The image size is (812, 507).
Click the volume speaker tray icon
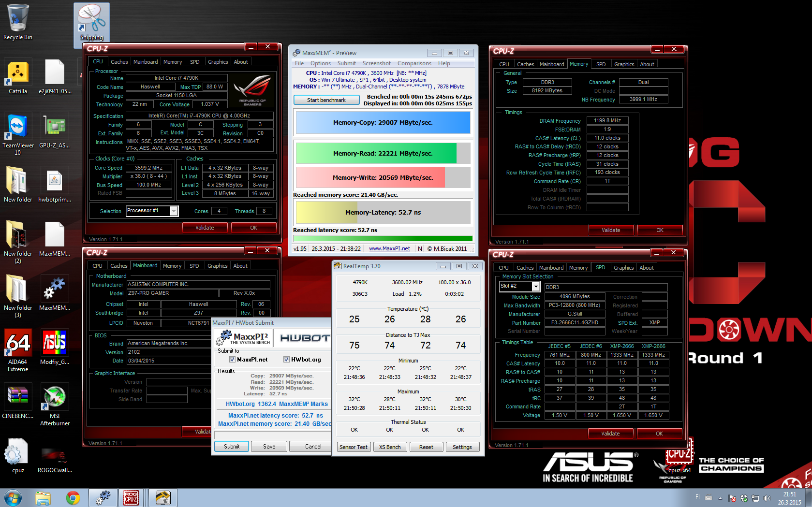coord(767,498)
